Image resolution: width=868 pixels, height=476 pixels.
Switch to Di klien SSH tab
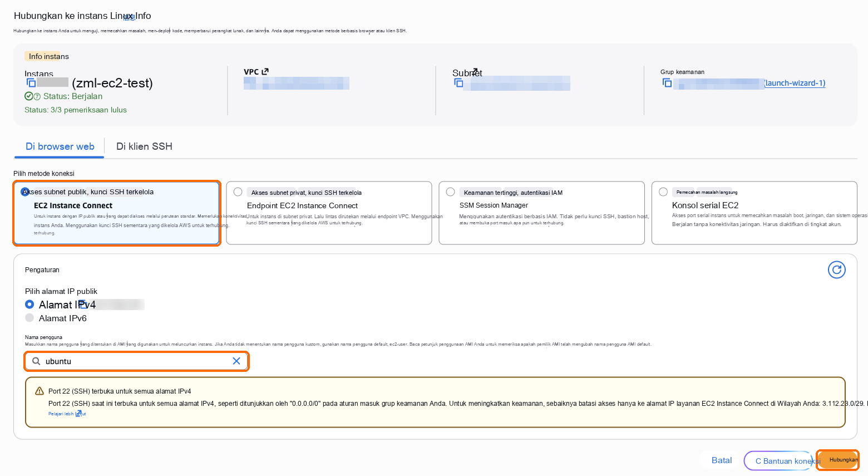[x=144, y=146]
